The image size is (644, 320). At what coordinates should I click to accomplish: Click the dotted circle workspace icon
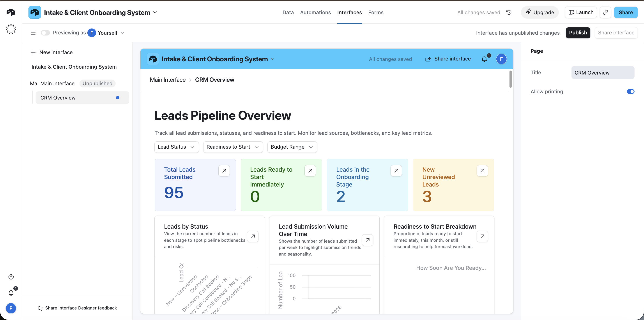11,29
